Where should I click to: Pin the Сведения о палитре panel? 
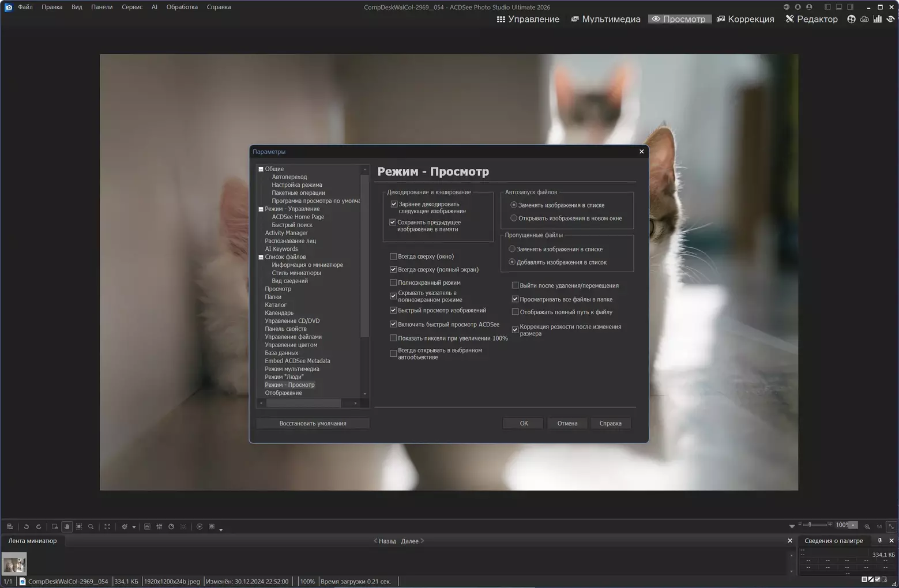coord(879,541)
